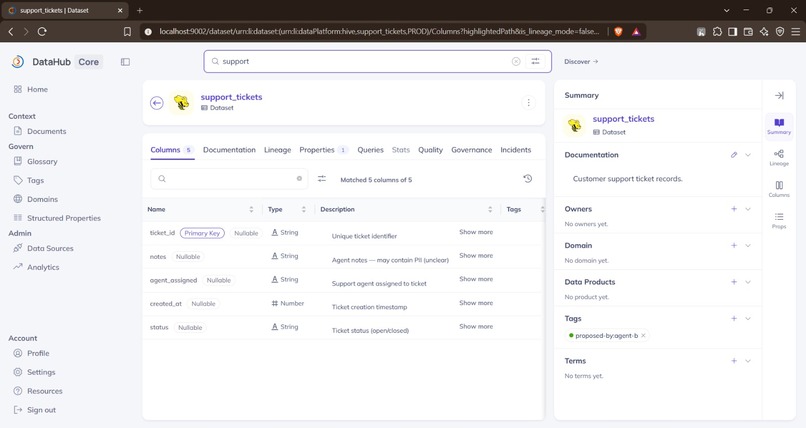
Task: Collapse the left sidebar panel icon
Action: (125, 62)
